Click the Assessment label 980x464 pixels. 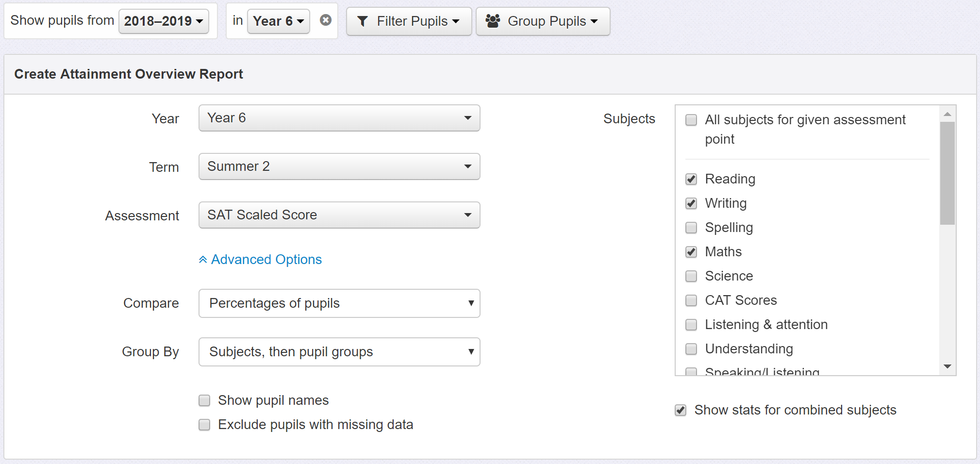click(142, 216)
